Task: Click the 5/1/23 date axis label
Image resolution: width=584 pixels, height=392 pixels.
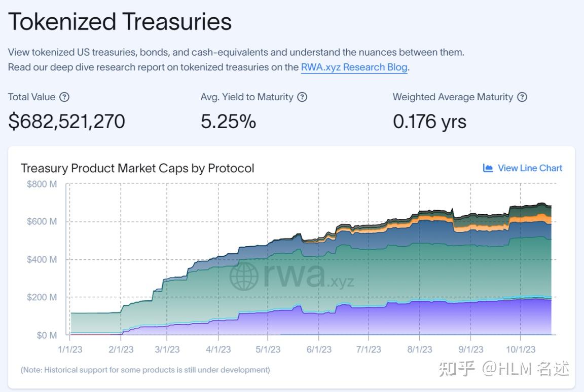Action: (x=268, y=349)
